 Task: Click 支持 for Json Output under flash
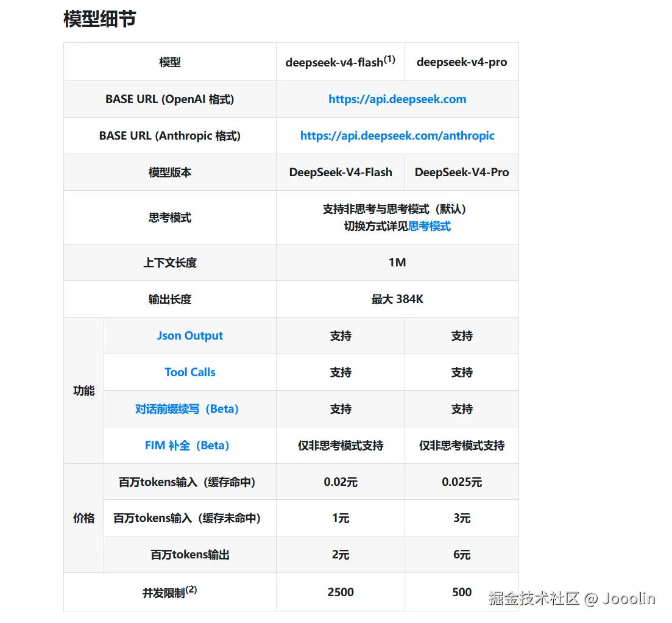pos(341,336)
